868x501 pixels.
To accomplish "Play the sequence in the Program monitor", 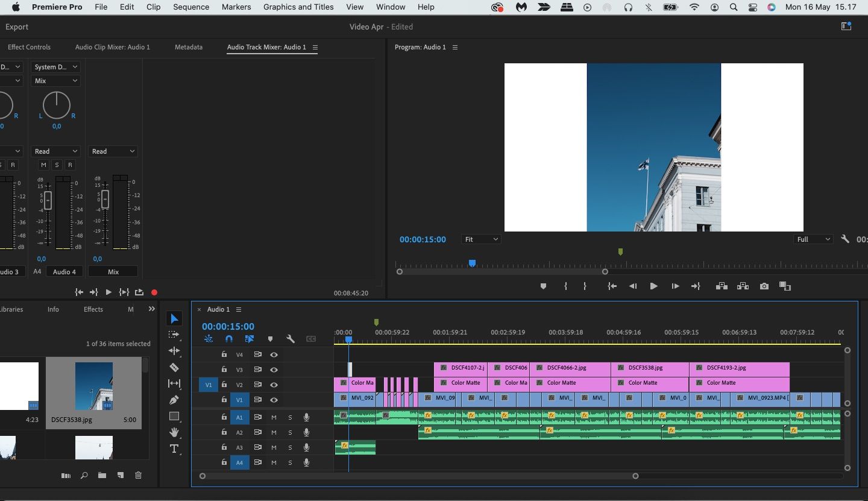I will click(x=653, y=286).
